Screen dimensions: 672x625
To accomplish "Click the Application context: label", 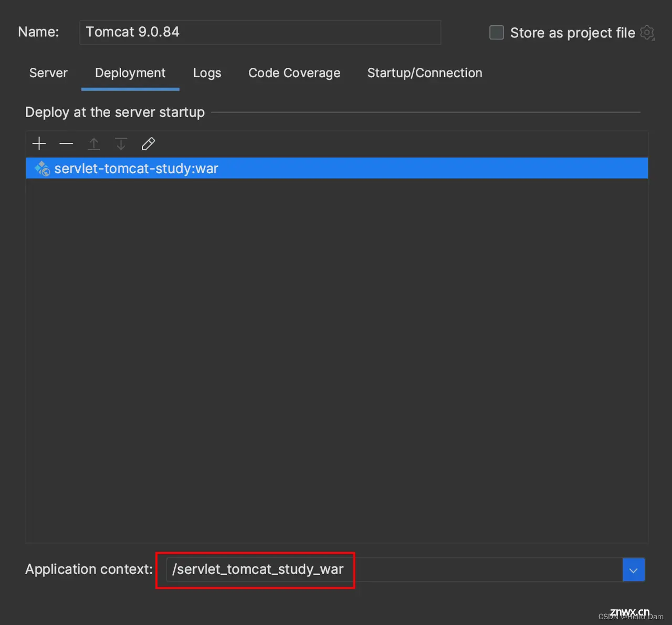I will 89,569.
